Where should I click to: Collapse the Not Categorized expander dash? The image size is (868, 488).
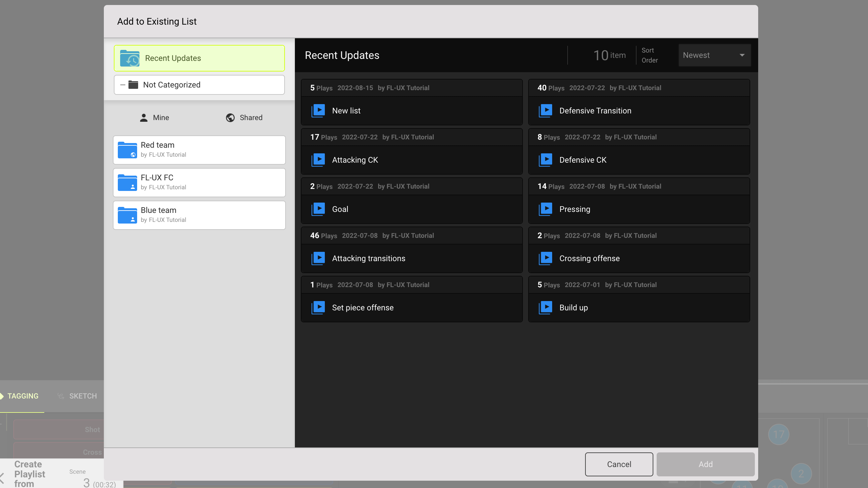[123, 85]
